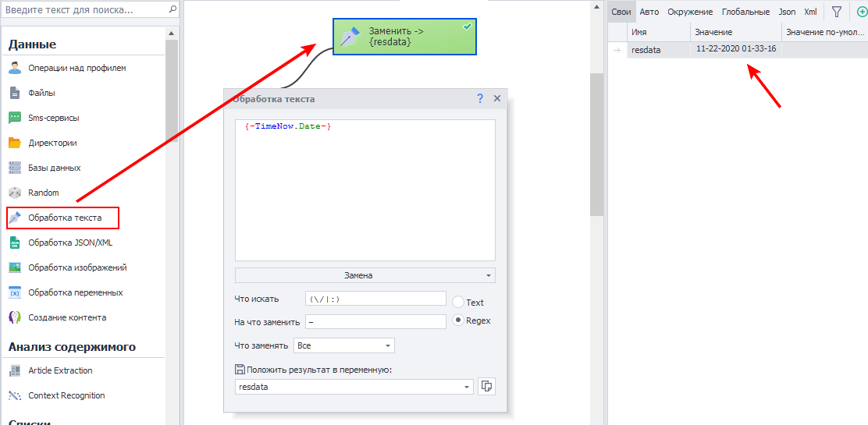The height and width of the screenshot is (425, 868).
Task: Click the green checkmark on Заменить block
Action: (x=468, y=26)
